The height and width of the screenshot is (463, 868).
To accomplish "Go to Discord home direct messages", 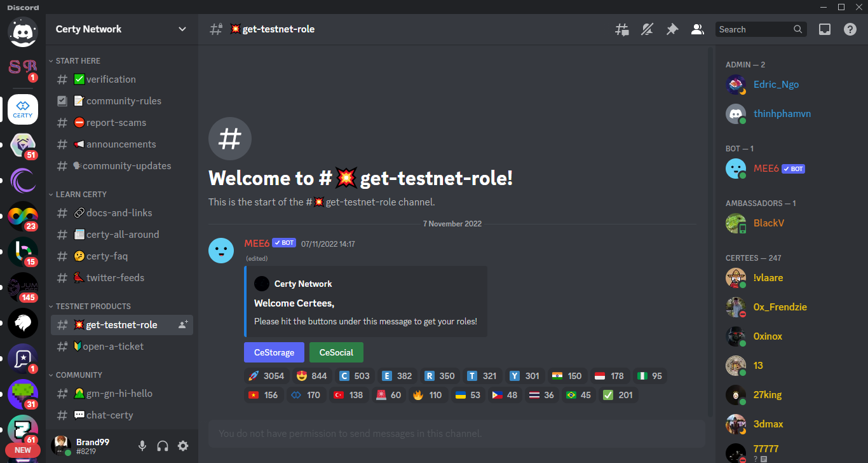I will 23,32.
